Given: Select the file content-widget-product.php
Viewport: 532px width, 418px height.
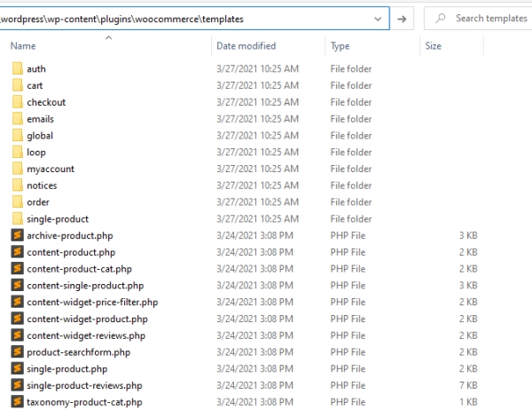Looking at the screenshot, I should (87, 319).
